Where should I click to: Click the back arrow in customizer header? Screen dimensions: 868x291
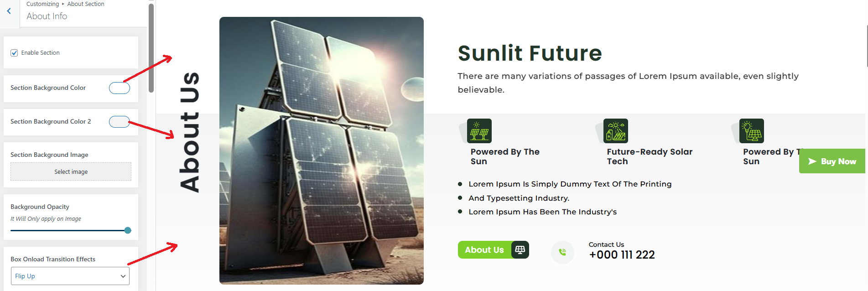point(9,11)
